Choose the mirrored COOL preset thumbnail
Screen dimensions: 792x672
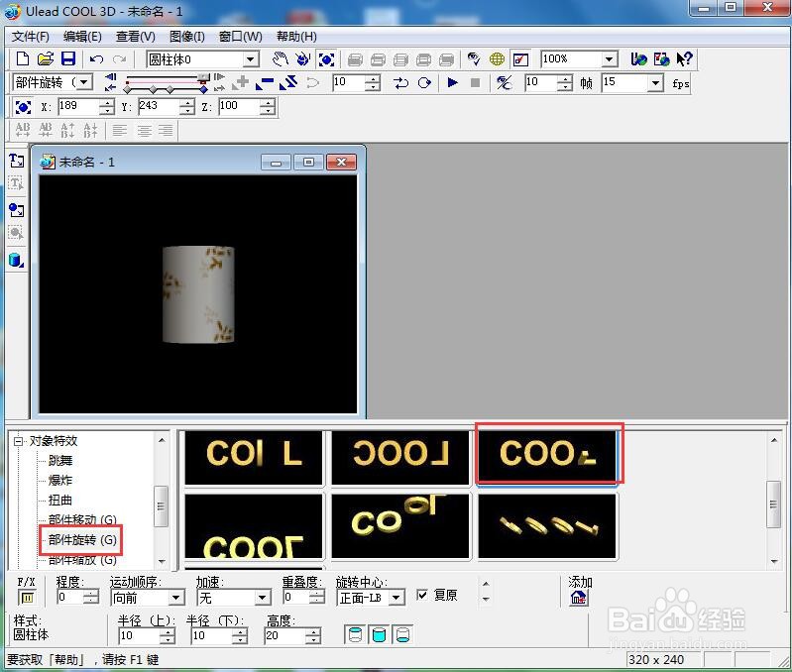click(401, 457)
